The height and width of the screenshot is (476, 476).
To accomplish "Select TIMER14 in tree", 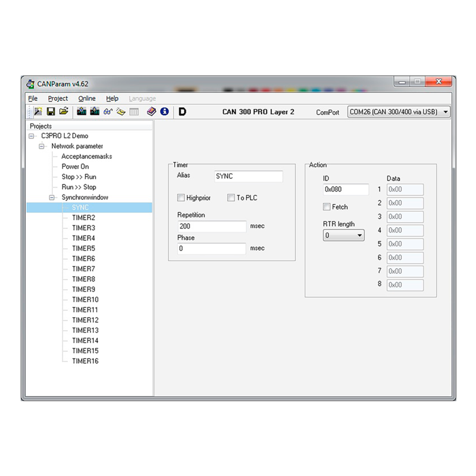I will 85,340.
